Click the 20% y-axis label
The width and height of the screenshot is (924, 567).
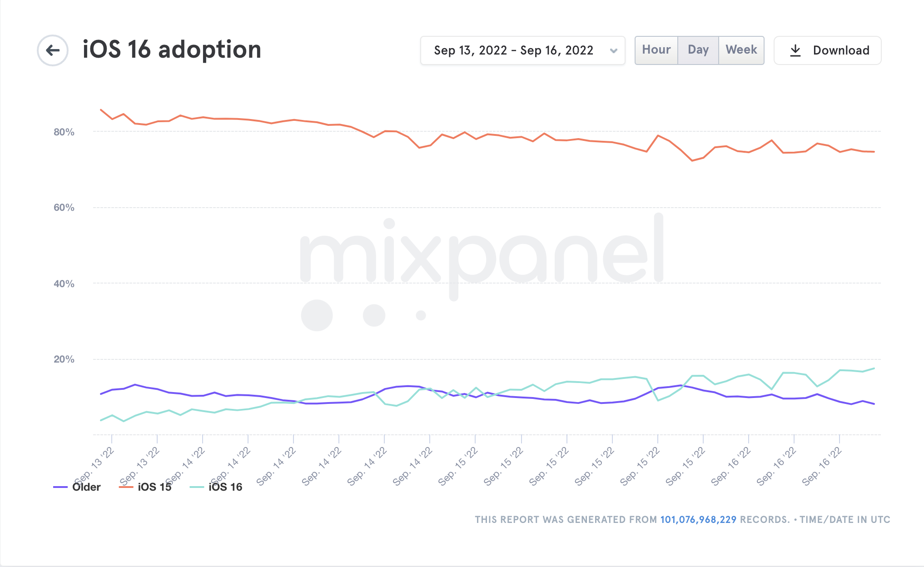pyautogui.click(x=64, y=359)
